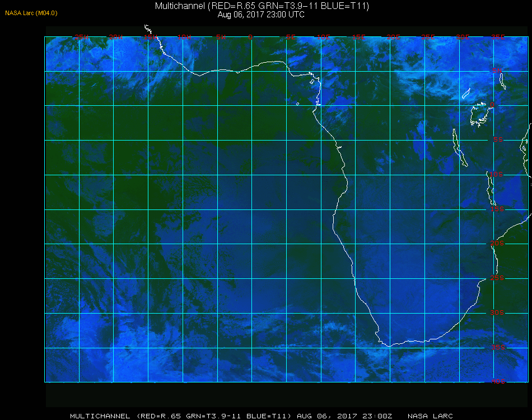Click the 20W longitude label
Viewport: 532px width, 420px height.
[x=116, y=37]
